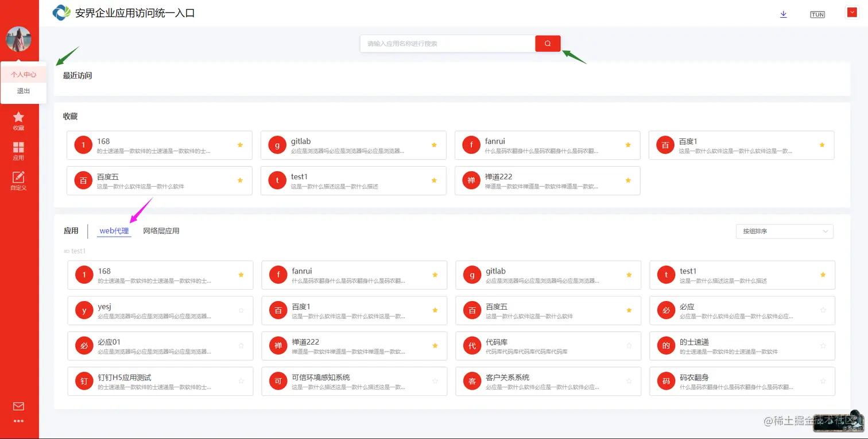Click the 代码库 round icon

(x=472, y=346)
